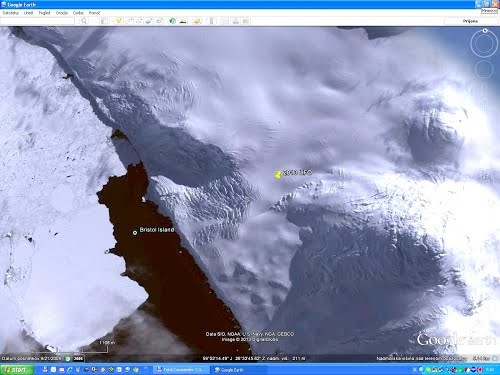Toggle the sunlight toolbar icon

pyautogui.click(x=183, y=21)
